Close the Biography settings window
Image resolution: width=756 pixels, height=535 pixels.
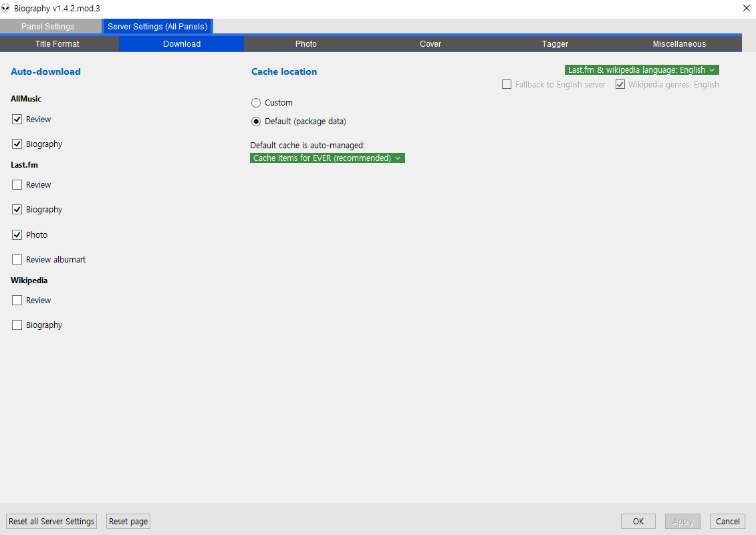click(747, 8)
